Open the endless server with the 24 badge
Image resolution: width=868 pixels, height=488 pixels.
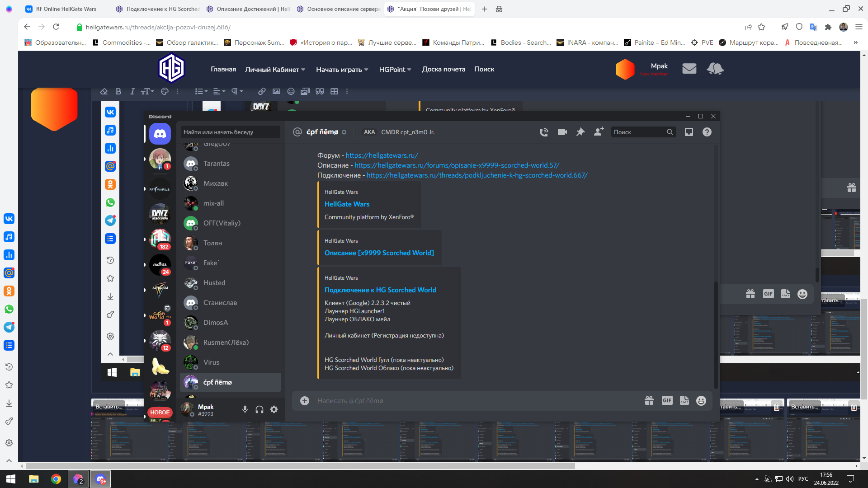click(x=160, y=264)
